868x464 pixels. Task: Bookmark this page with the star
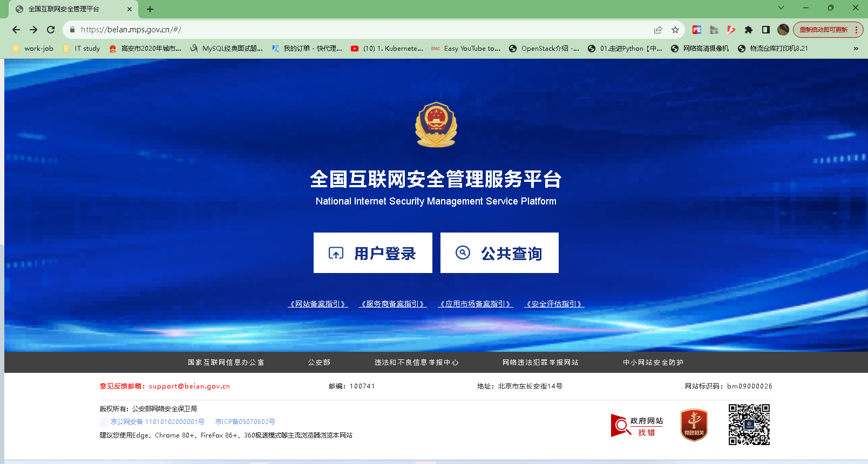coord(675,30)
